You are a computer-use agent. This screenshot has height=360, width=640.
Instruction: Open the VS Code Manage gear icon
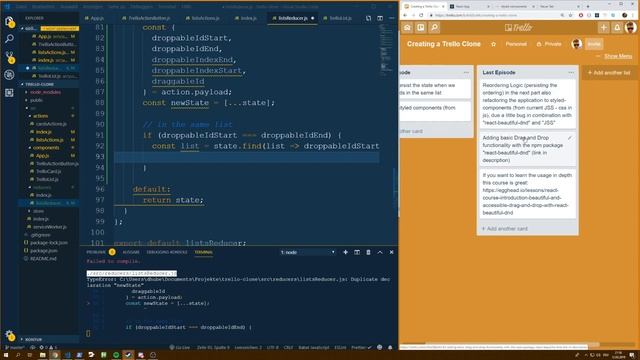pos(10,336)
